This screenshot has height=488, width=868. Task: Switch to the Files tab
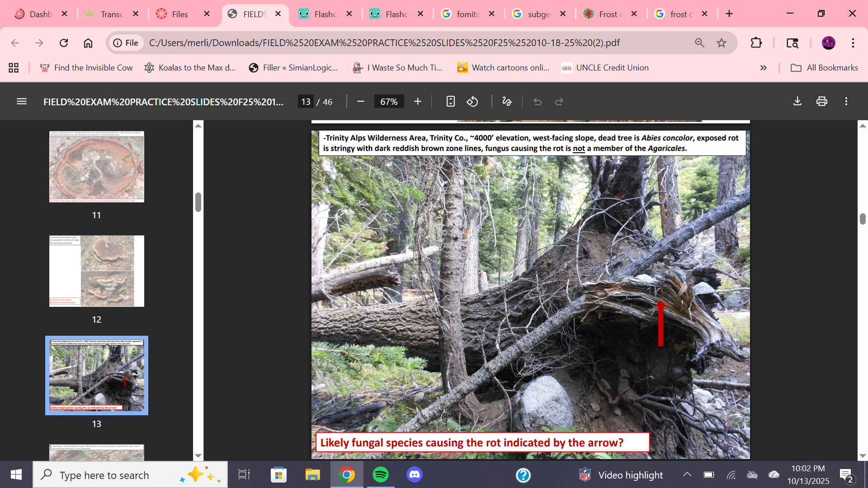[179, 14]
